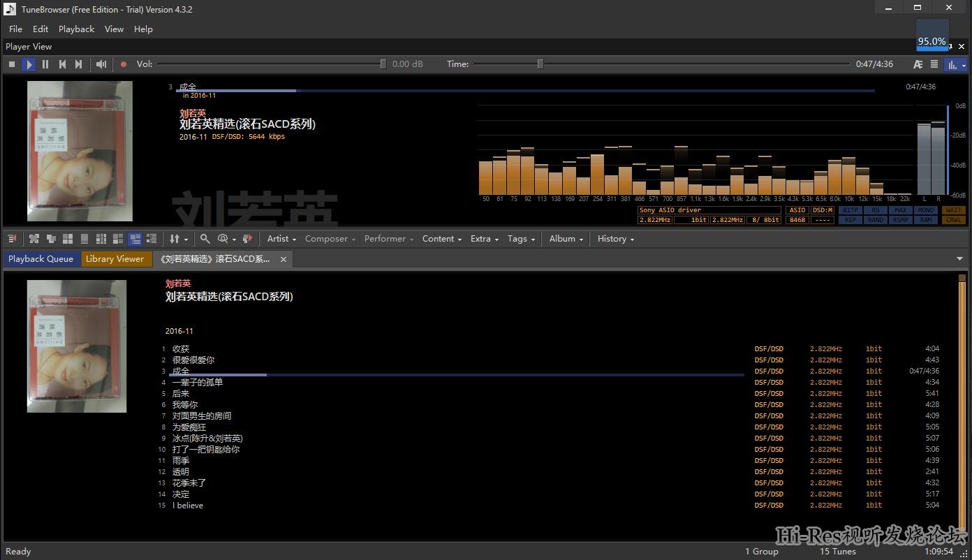
Task: Toggle the RG replay gain indicator
Action: 875,210
